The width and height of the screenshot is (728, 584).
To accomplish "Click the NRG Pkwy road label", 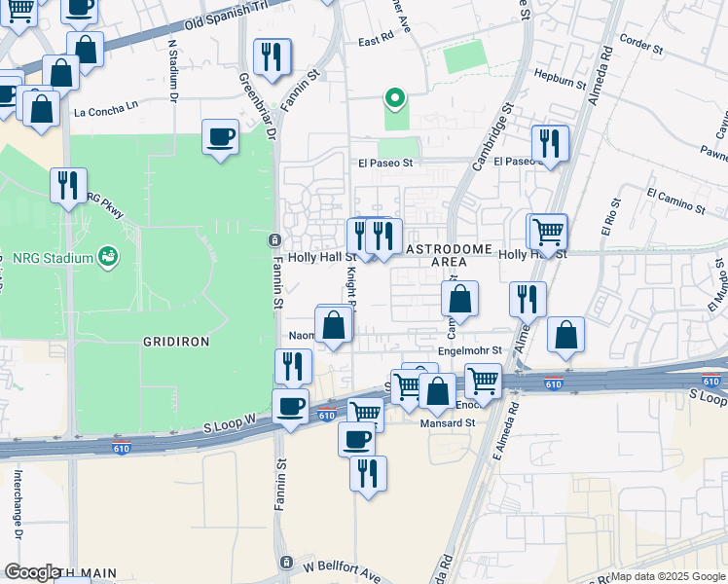I will [106, 204].
